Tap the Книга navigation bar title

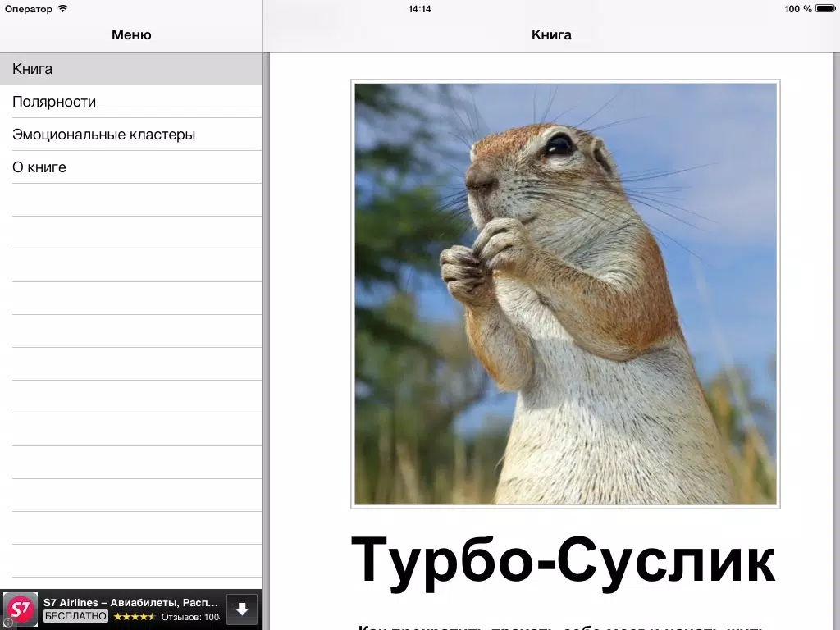point(551,34)
